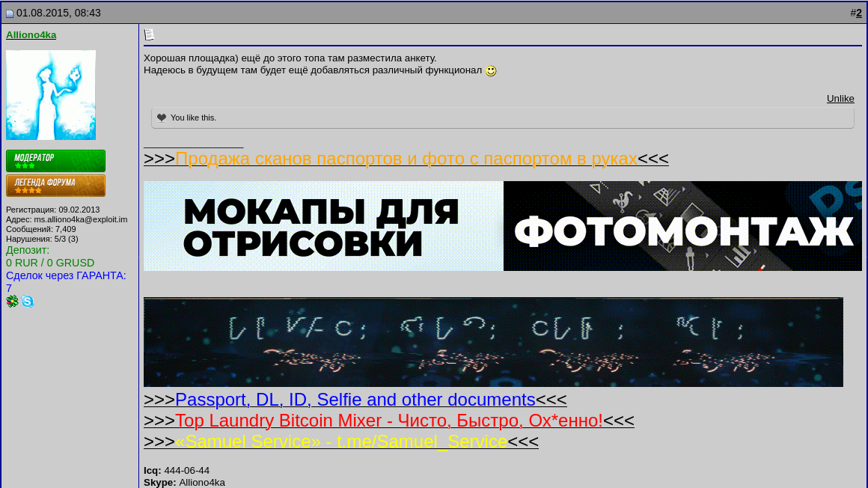
Task: Click the Skype status icon below ICQ
Action: (x=27, y=301)
